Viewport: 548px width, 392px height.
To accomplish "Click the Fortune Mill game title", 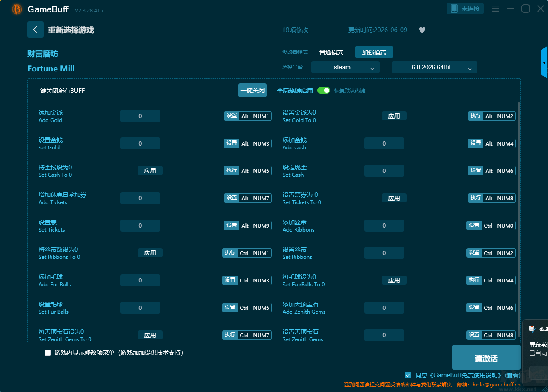I will (51, 68).
